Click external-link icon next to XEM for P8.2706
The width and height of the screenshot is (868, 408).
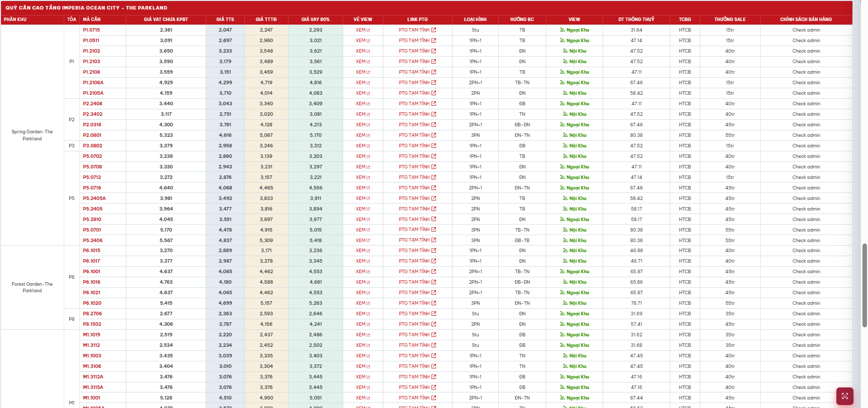[x=368, y=314]
